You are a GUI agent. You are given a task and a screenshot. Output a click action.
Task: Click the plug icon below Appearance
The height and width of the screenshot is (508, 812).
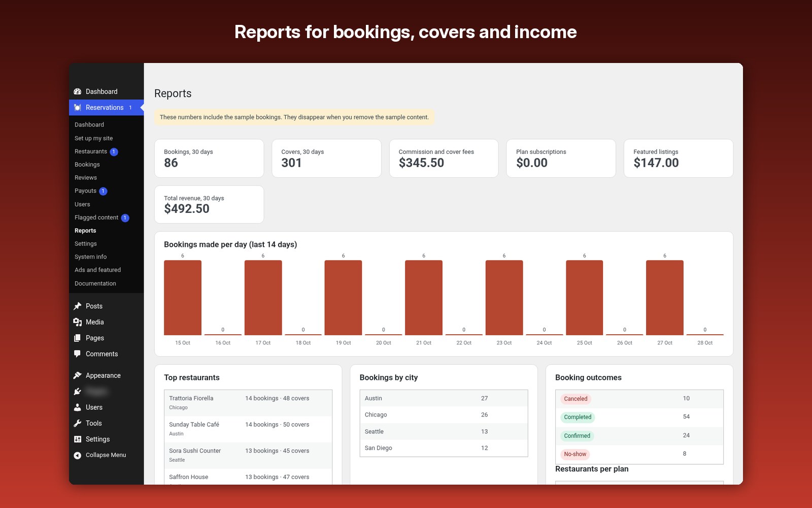(78, 392)
